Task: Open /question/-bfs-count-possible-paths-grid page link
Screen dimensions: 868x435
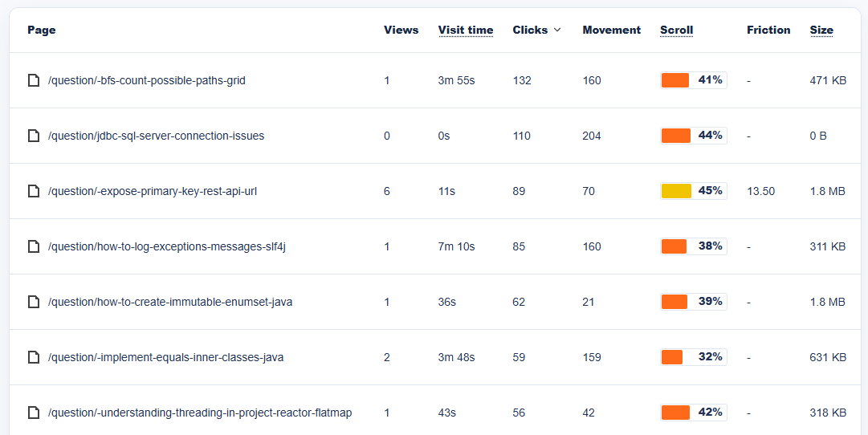Action: pos(147,80)
